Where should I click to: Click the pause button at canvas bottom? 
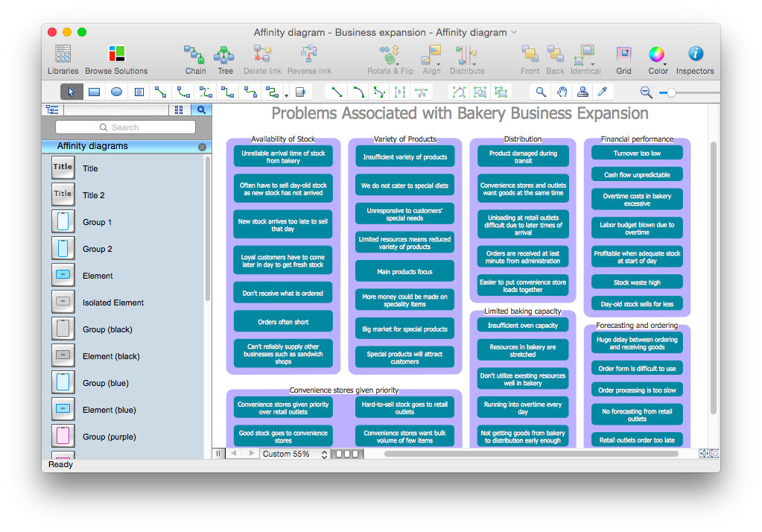point(218,453)
